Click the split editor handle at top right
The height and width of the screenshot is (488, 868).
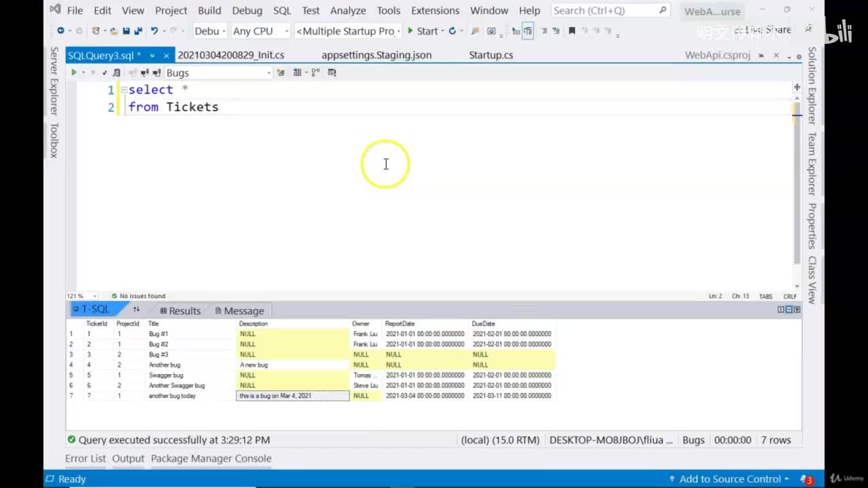click(797, 87)
